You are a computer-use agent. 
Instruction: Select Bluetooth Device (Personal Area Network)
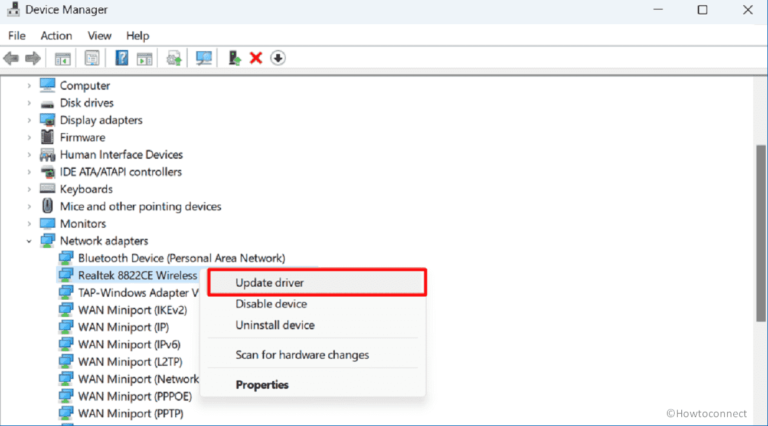(x=182, y=258)
